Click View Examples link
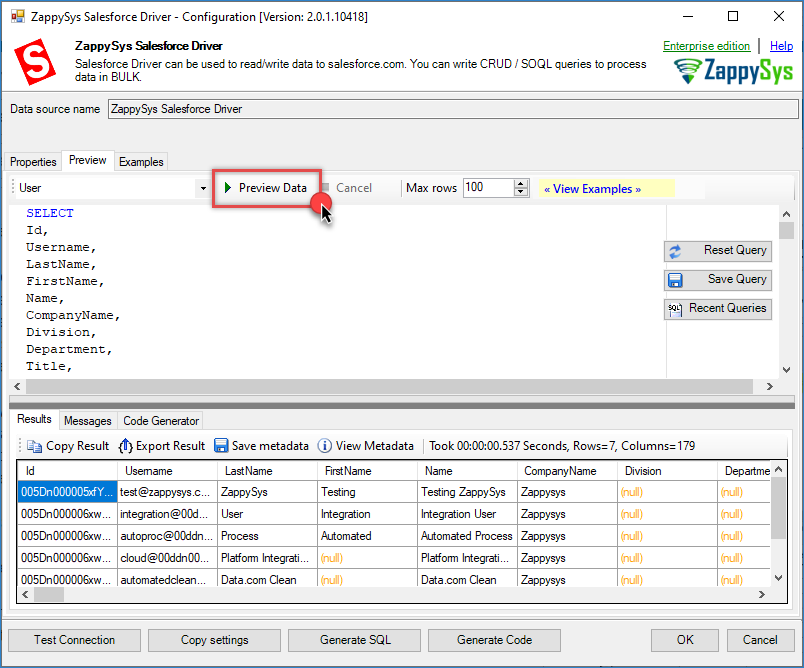 pyautogui.click(x=592, y=189)
